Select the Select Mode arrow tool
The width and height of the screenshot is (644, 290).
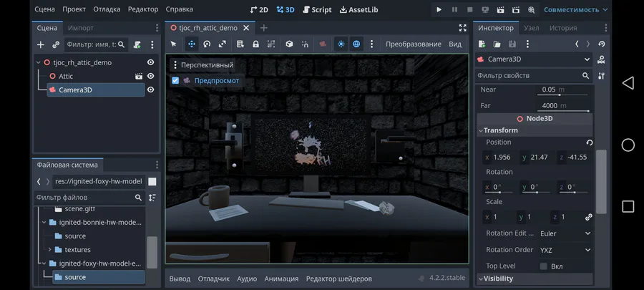click(173, 44)
